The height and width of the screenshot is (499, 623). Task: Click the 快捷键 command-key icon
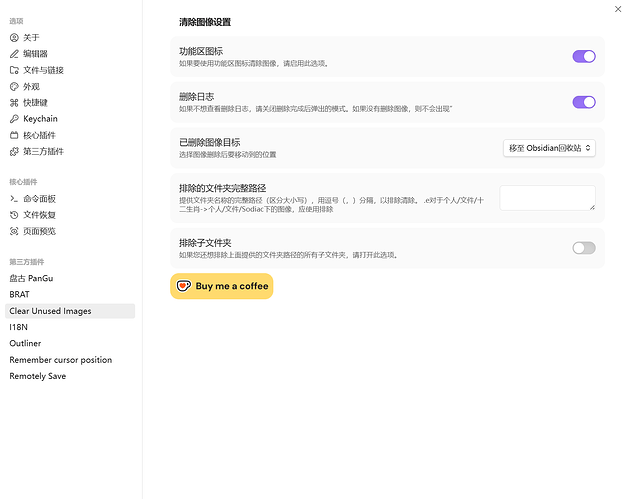(14, 103)
